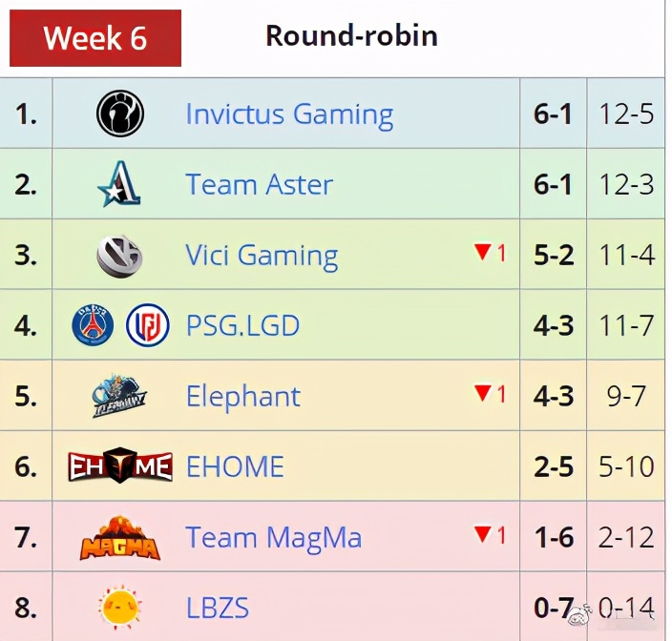This screenshot has height=641, width=672.
Task: Open the EHOME team link
Action: click(x=235, y=467)
